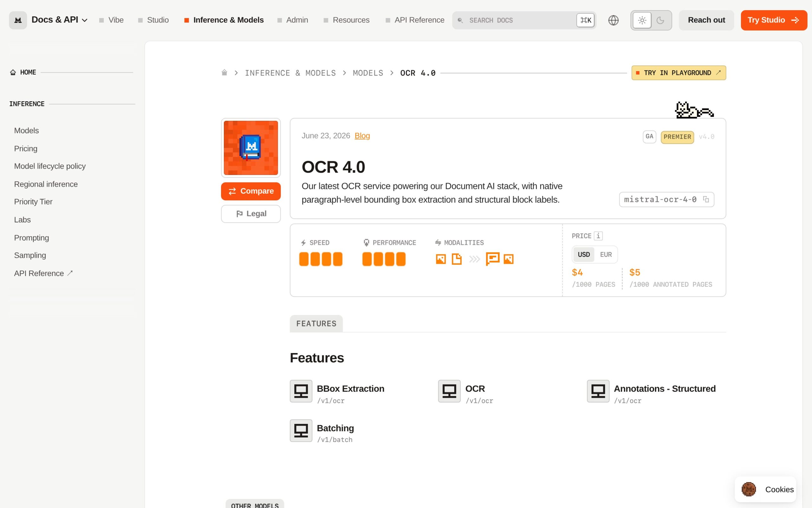Screen dimensions: 812x508
Task: Click the Modalities arrows icon
Action: (x=438, y=243)
